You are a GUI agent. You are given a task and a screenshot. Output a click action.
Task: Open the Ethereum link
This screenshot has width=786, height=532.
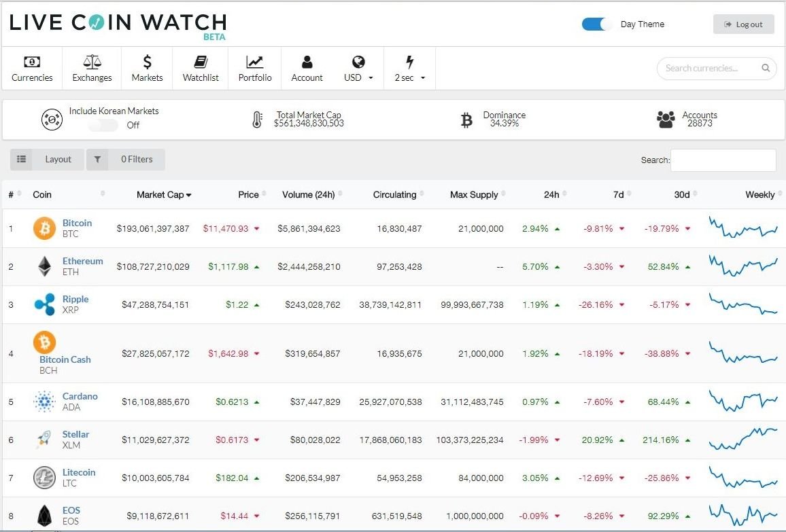point(82,261)
